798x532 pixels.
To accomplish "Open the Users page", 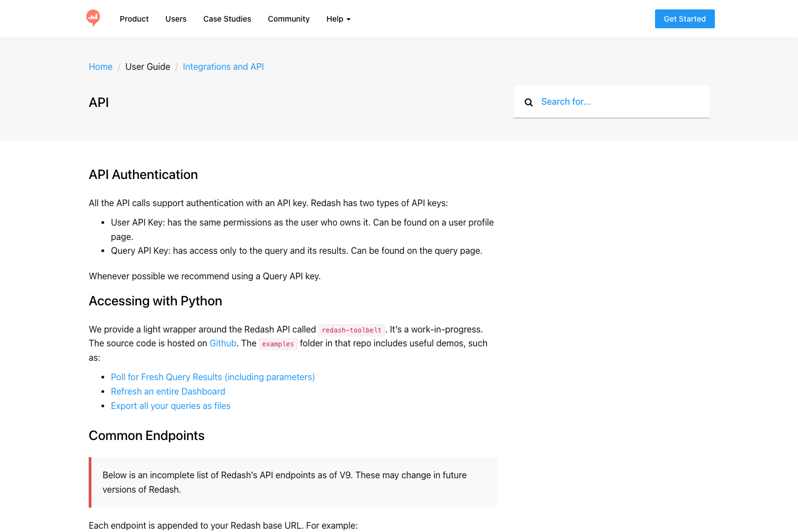I will click(x=176, y=19).
